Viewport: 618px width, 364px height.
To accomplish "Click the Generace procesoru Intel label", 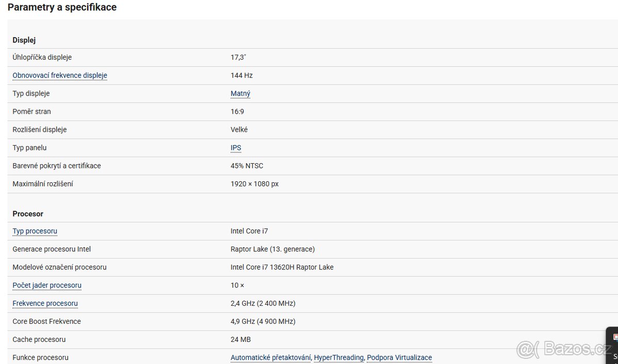I will click(51, 249).
